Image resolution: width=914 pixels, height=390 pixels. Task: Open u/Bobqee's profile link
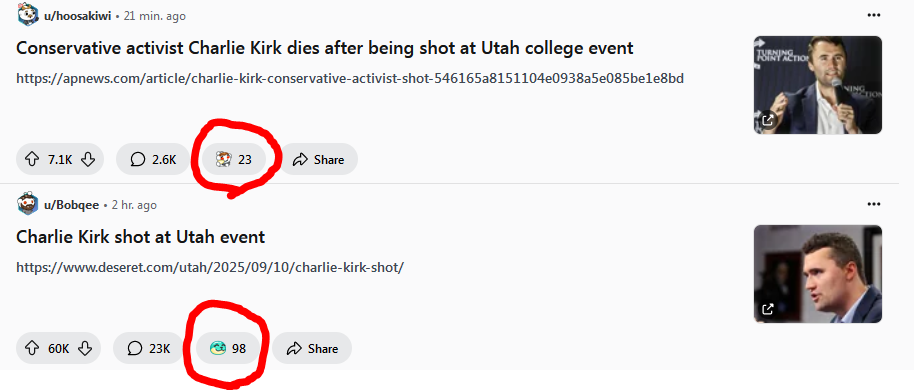[71, 205]
